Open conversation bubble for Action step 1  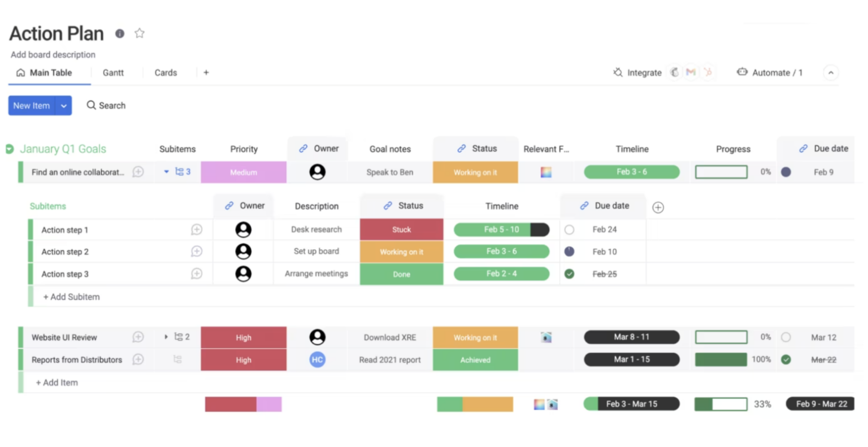(197, 229)
